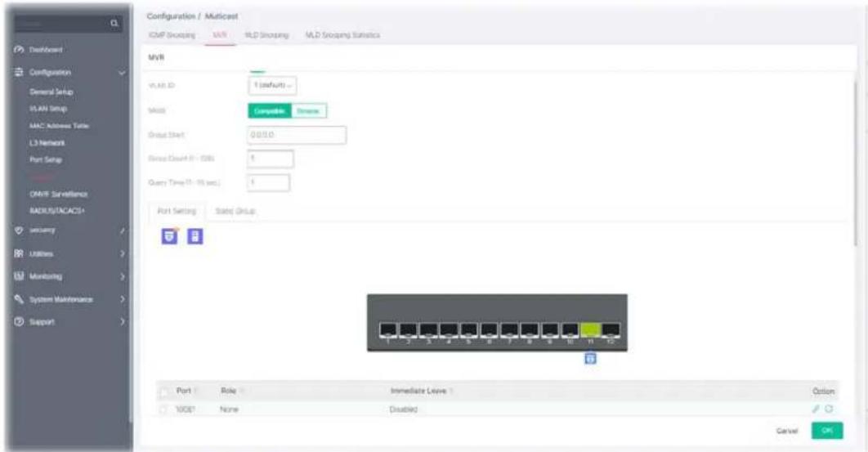Click the sidebar search magnifier icon
The height and width of the screenshot is (452, 868).
(x=114, y=23)
